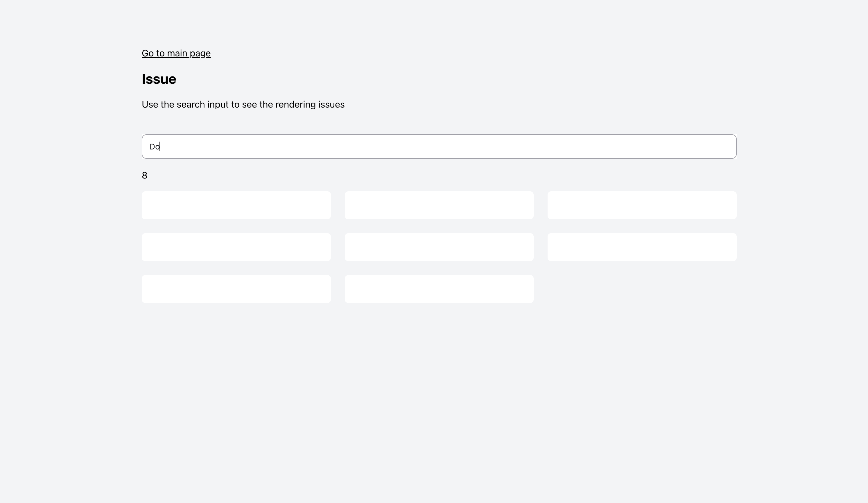
Task: Click the card directly below the search box
Action: tap(236, 205)
